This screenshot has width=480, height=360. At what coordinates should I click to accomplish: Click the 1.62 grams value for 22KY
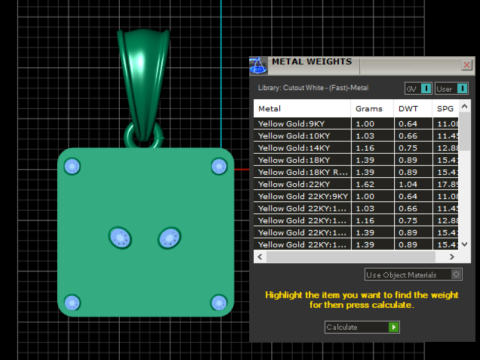coord(365,184)
